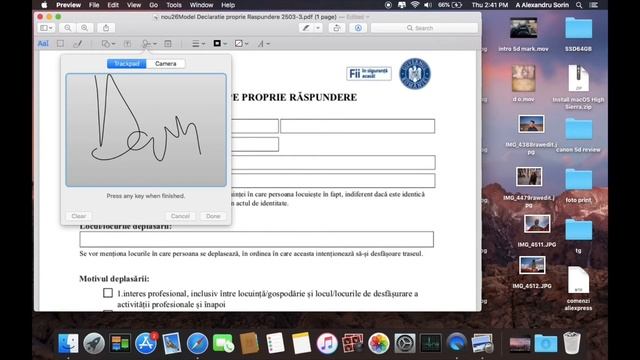Open the Text Style dropdown
Image resolution: width=640 pixels, height=360 pixels.
tap(263, 43)
